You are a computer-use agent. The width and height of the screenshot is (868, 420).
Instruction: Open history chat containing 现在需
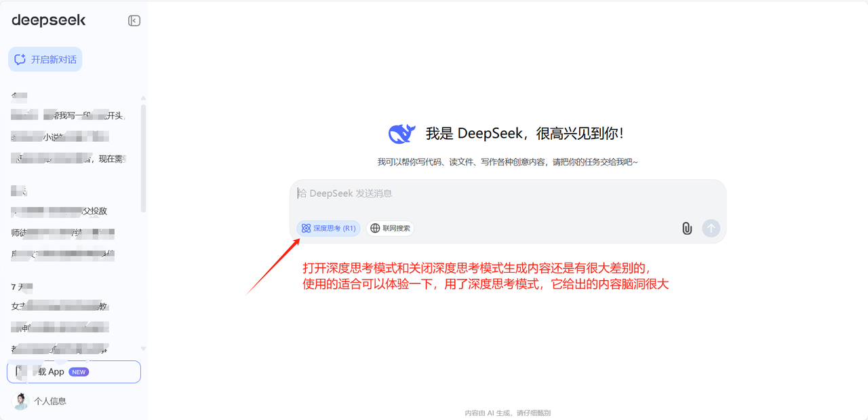pos(68,159)
